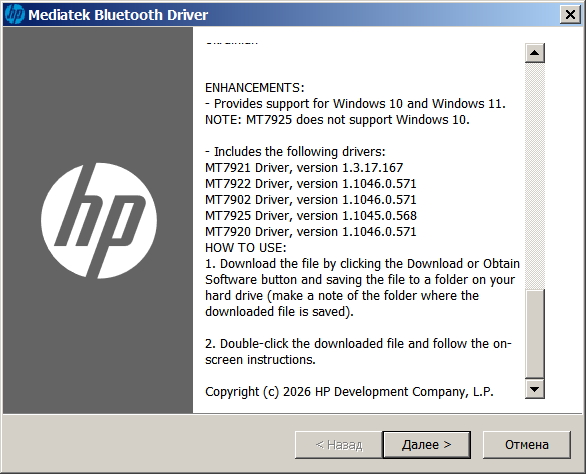Click the Отмена button
This screenshot has height=474, width=586.
click(527, 444)
